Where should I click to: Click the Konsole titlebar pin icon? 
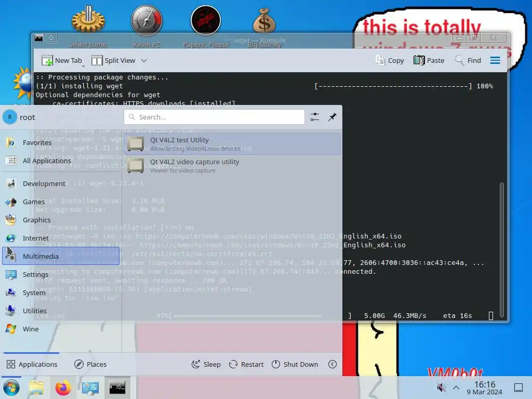pos(51,37)
